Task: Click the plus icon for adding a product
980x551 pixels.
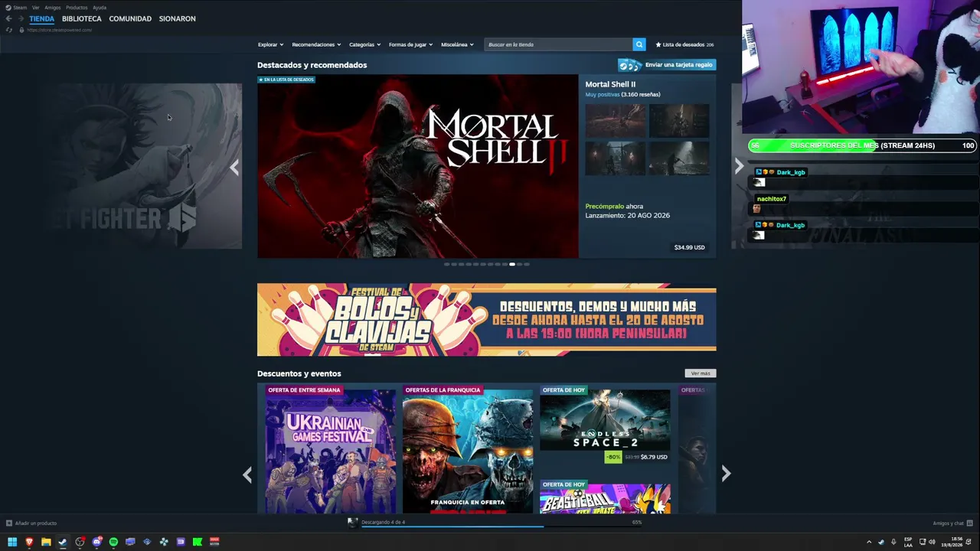Action: pyautogui.click(x=9, y=523)
